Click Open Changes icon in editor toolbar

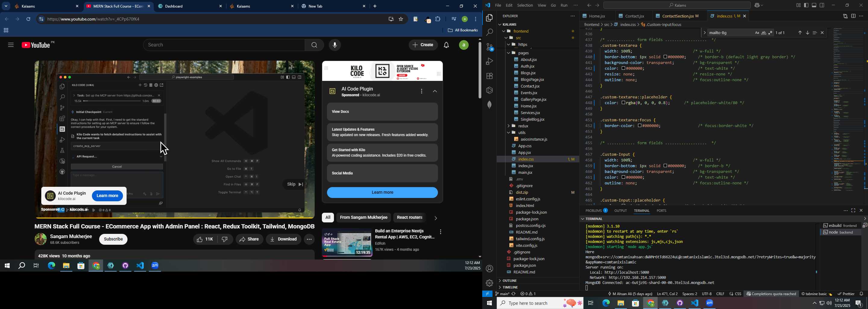[845, 16]
